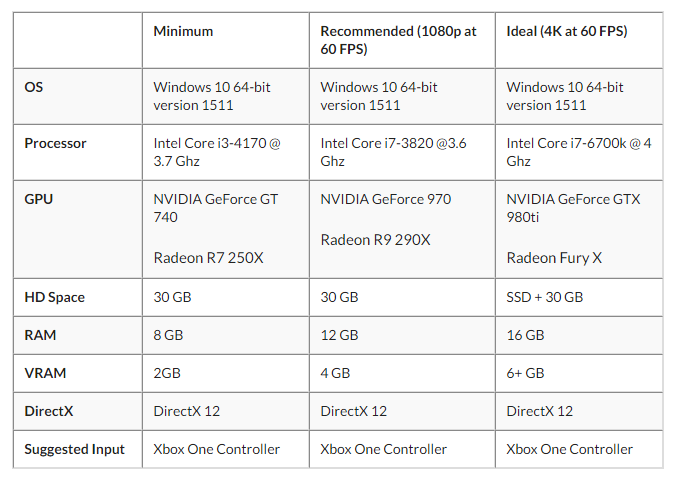
Task: Select the Radeon Fury X text
Action: (554, 257)
